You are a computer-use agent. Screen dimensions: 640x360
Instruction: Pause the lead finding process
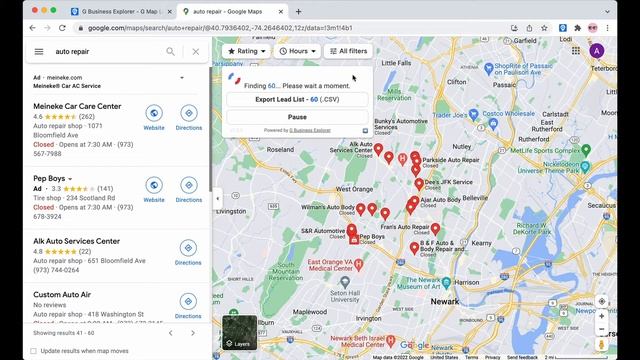click(297, 117)
